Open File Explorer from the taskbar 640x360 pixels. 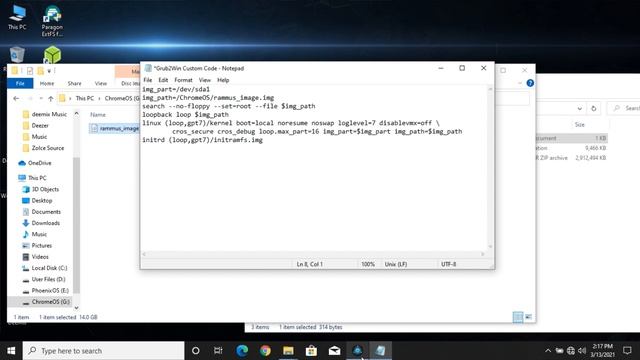288,351
